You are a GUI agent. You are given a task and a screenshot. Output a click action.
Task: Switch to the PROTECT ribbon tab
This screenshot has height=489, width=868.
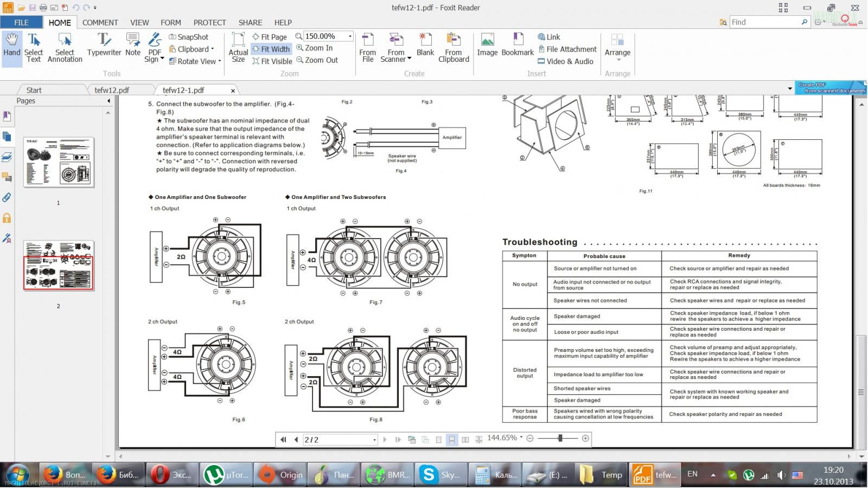pos(209,22)
